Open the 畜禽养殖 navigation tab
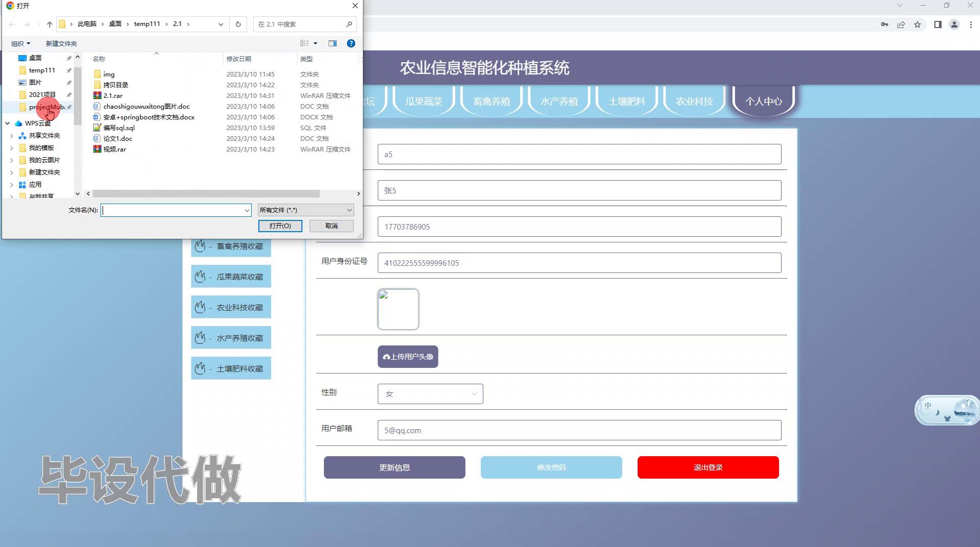This screenshot has width=980, height=547. pyautogui.click(x=492, y=101)
